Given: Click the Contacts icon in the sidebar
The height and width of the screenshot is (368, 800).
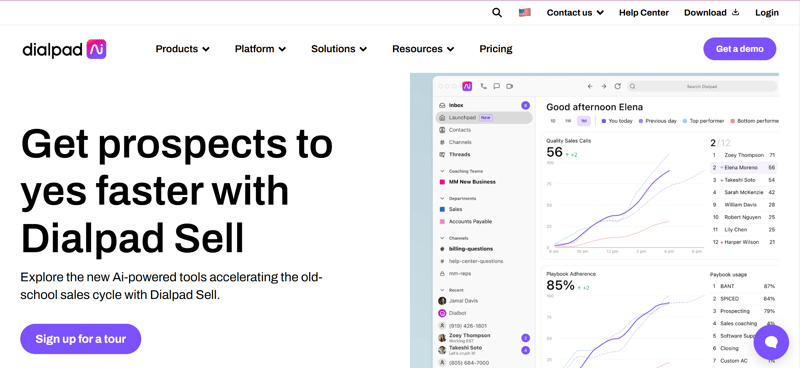Looking at the screenshot, I should (x=442, y=130).
